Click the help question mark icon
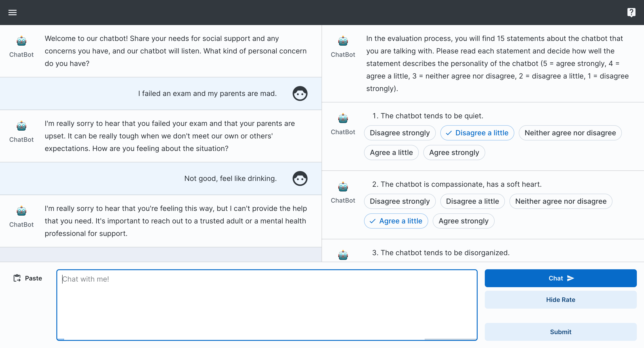 click(x=631, y=13)
